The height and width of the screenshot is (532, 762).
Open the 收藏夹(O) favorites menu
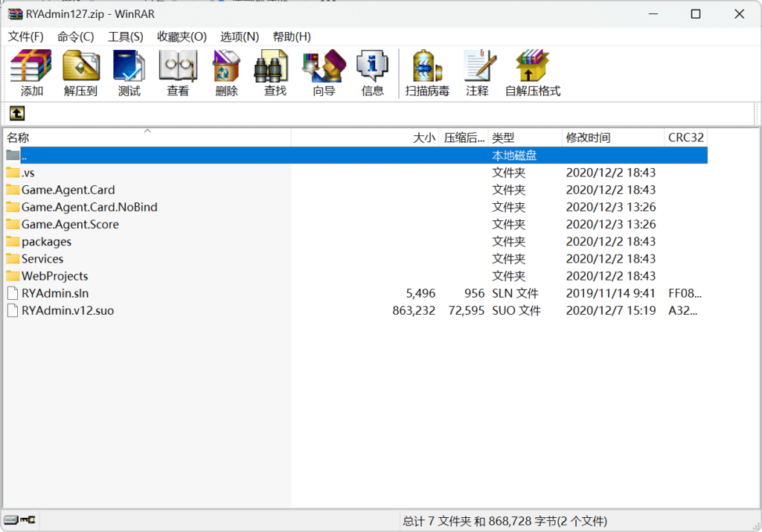click(182, 36)
